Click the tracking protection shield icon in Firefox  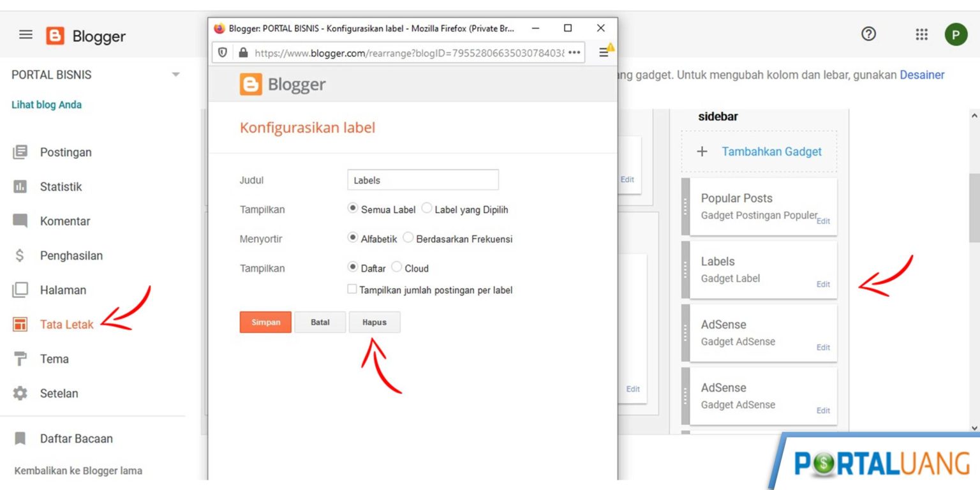tap(222, 52)
